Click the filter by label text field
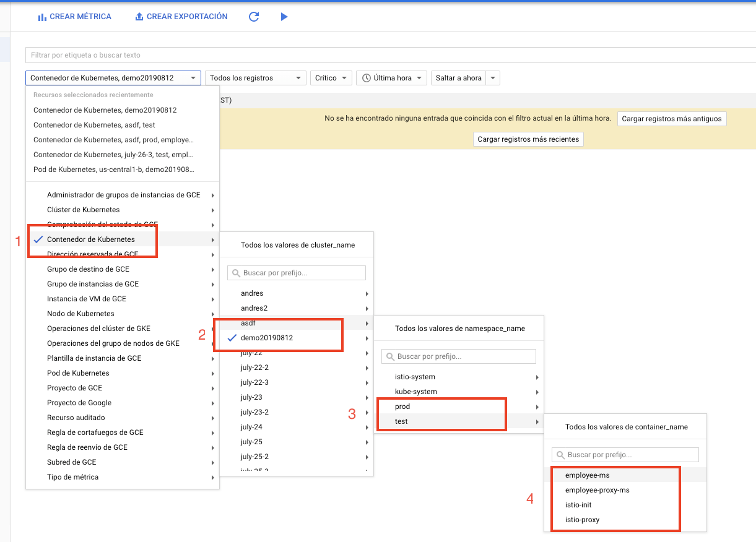This screenshot has width=756, height=542. [390, 55]
